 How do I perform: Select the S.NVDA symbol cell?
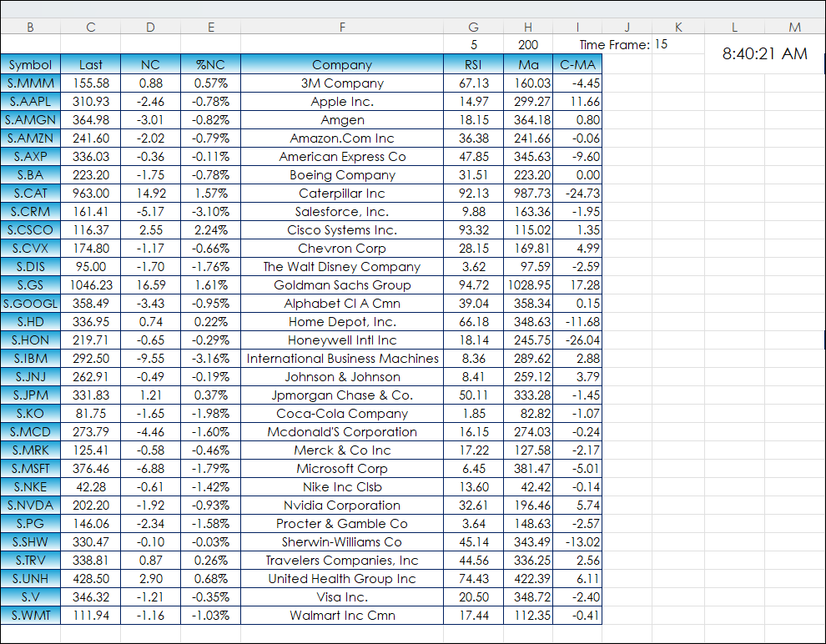click(31, 505)
